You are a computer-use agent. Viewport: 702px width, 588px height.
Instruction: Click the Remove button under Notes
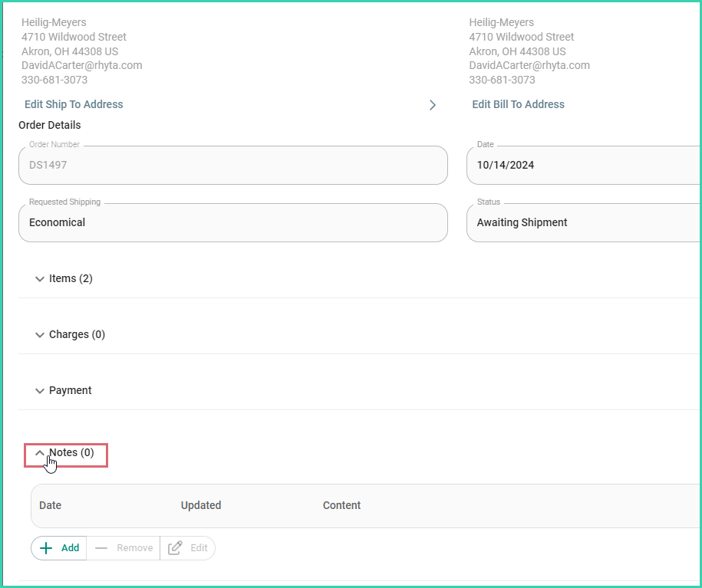[123, 547]
